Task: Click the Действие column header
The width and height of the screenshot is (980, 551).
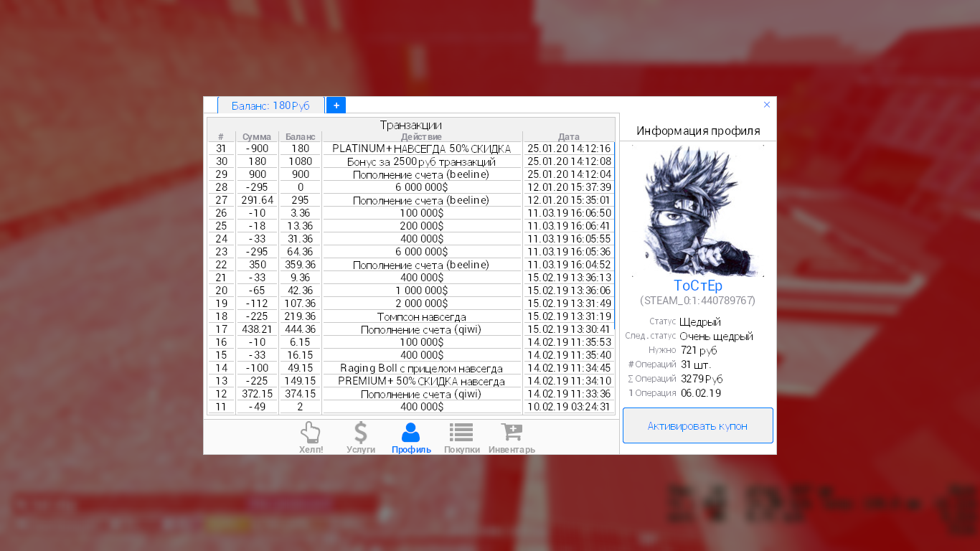Action: pos(423,136)
